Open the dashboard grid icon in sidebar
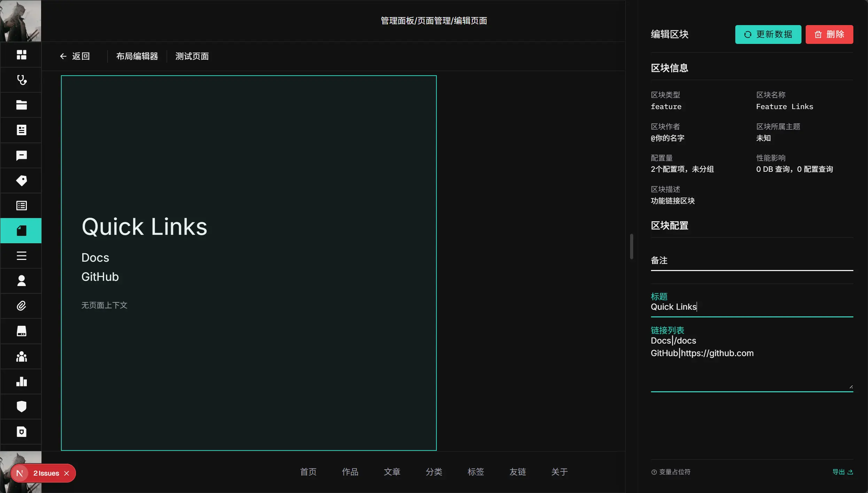The image size is (868, 493). pos(21,55)
